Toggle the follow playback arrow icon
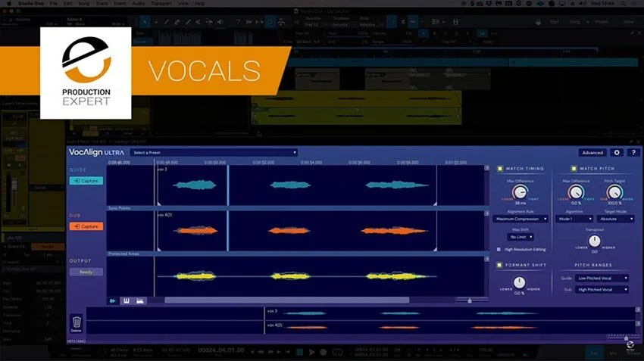This screenshot has height=361, width=644. [x=113, y=300]
